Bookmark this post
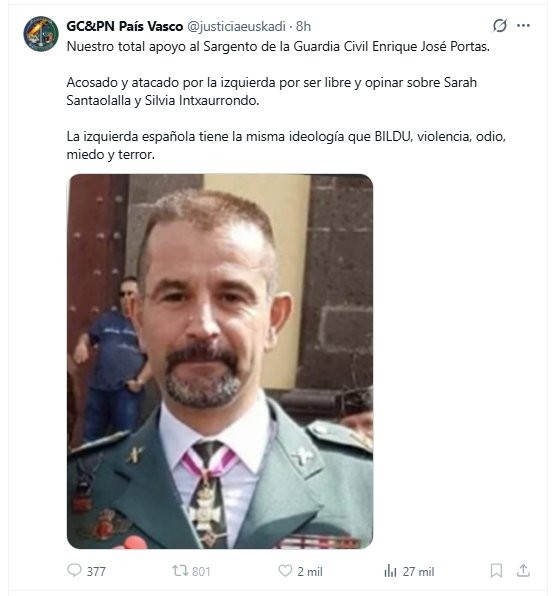558x596 pixels. tap(496, 571)
